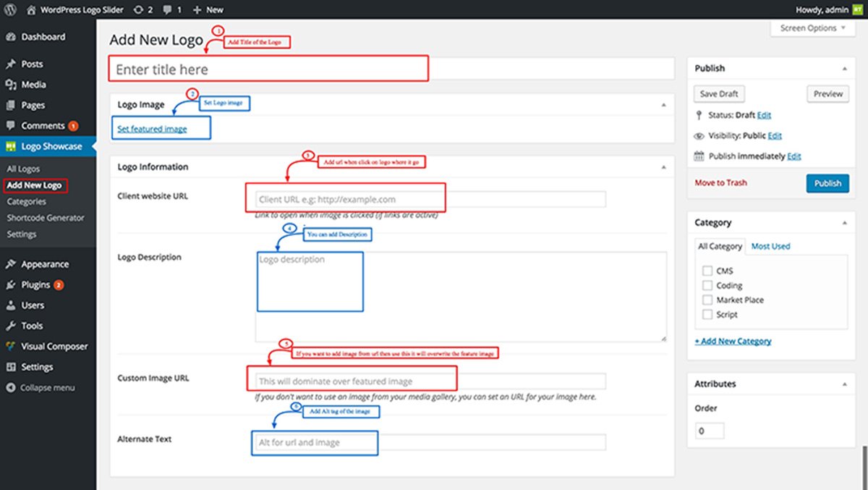
Task: Open the admin avatar at top right
Action: (x=857, y=9)
